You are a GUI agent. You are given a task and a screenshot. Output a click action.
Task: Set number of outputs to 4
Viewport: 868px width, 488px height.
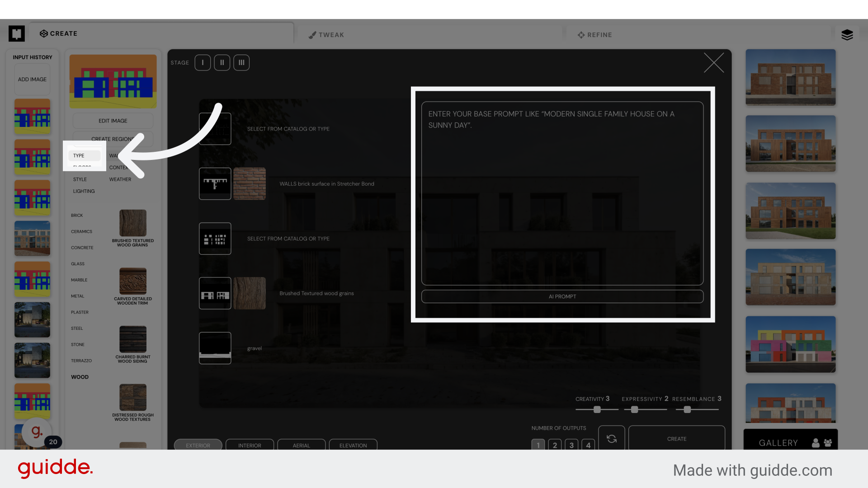point(588,445)
